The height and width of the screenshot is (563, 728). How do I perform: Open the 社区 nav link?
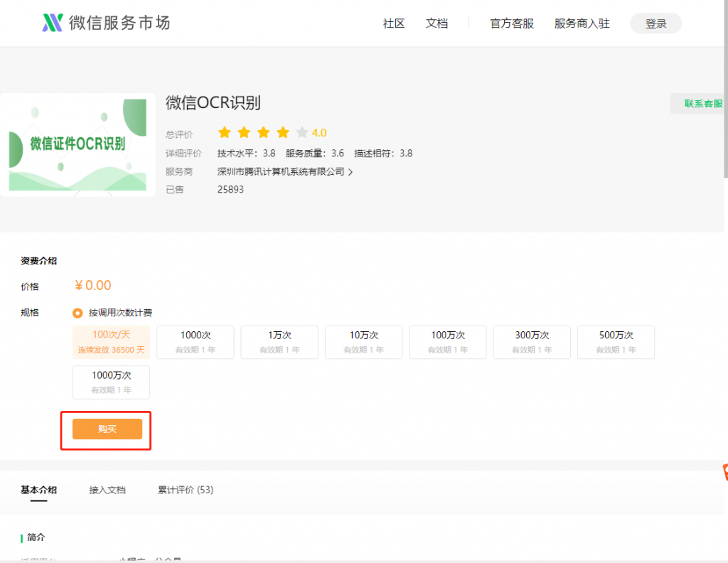click(x=394, y=23)
